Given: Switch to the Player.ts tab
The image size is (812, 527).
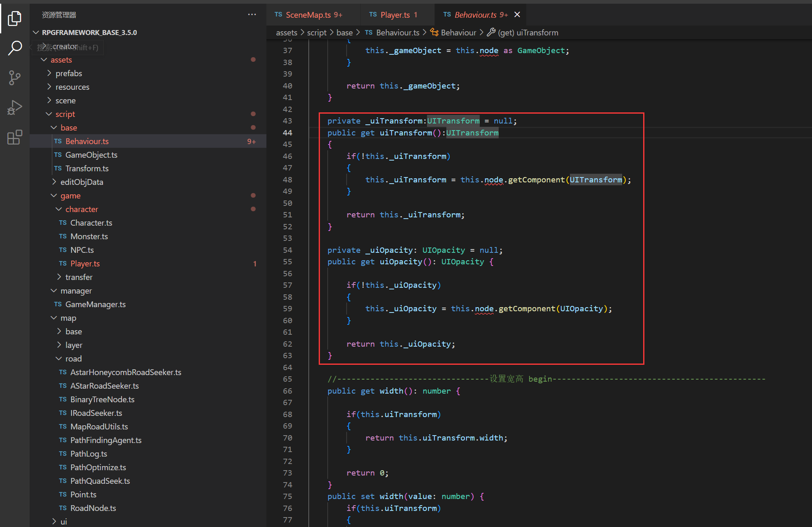Looking at the screenshot, I should click(395, 15).
